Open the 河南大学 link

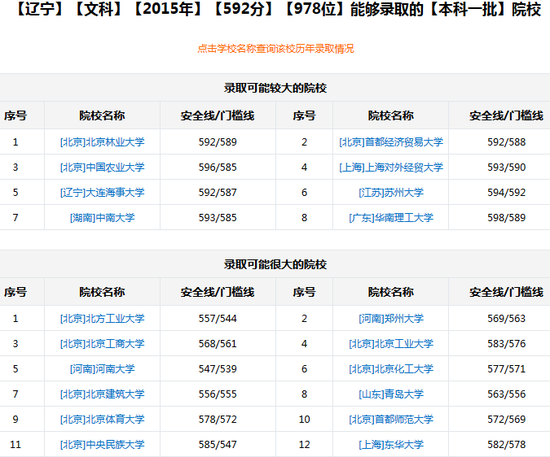102,369
